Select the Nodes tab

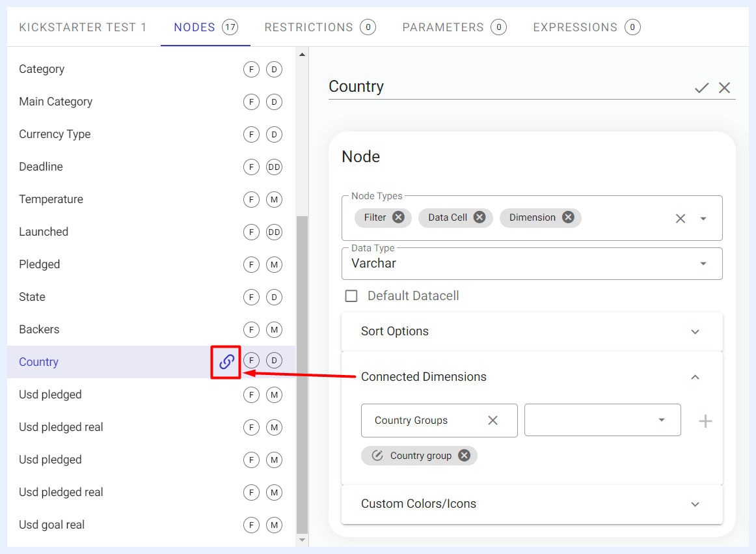tap(206, 27)
